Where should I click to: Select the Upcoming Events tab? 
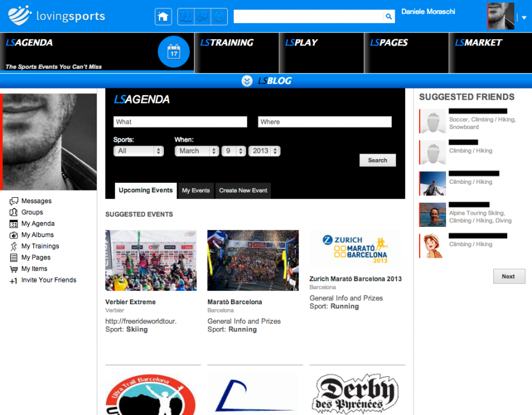(146, 191)
